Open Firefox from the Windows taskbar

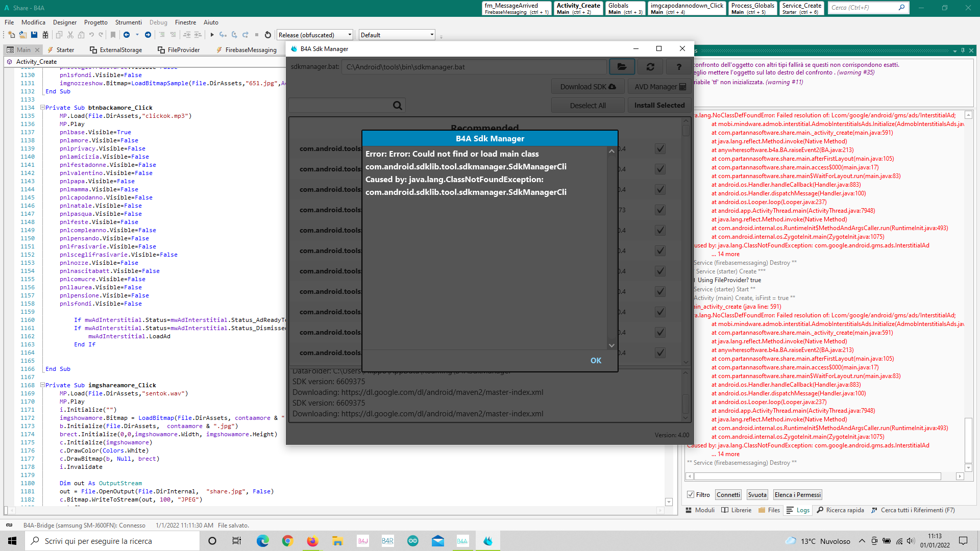pos(312,541)
